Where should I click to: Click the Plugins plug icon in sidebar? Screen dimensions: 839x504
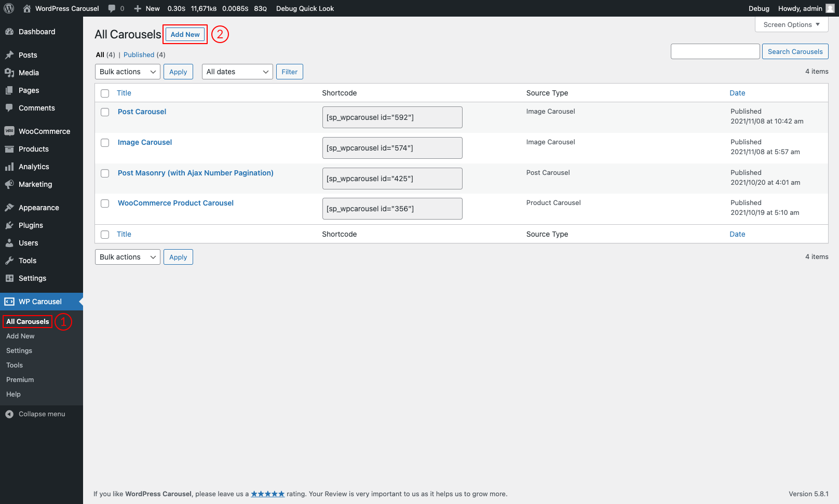click(9, 225)
